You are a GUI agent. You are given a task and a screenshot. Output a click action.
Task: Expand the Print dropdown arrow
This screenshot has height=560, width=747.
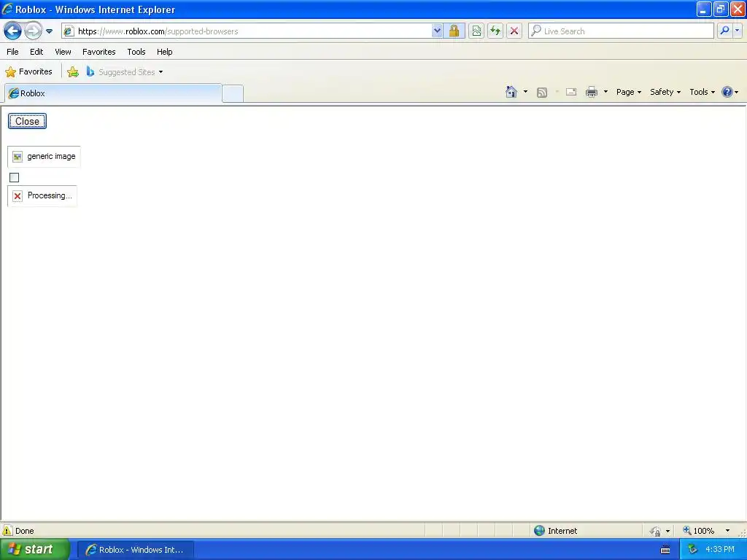[x=605, y=92]
